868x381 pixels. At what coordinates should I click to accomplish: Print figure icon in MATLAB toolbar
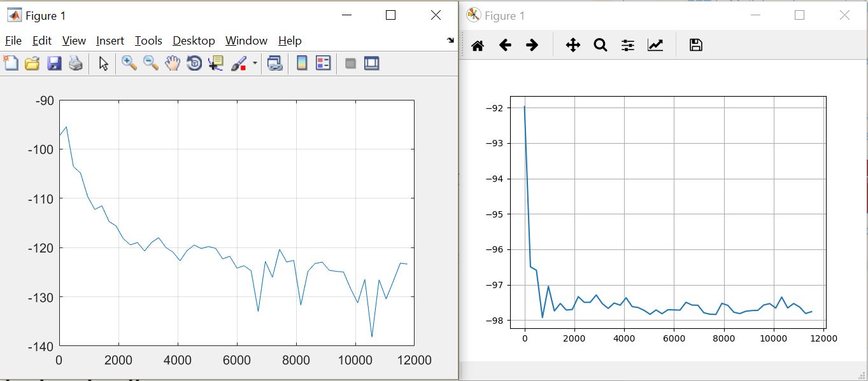tap(76, 63)
